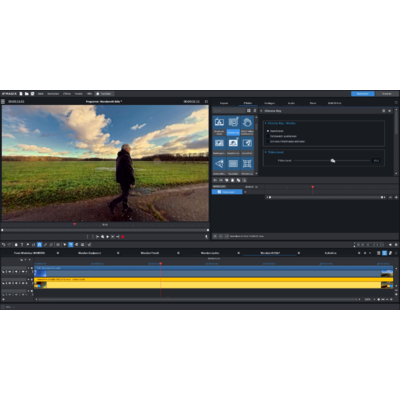Click the save project icon in top bar
Screen dimensions: 400x400
tap(32, 94)
